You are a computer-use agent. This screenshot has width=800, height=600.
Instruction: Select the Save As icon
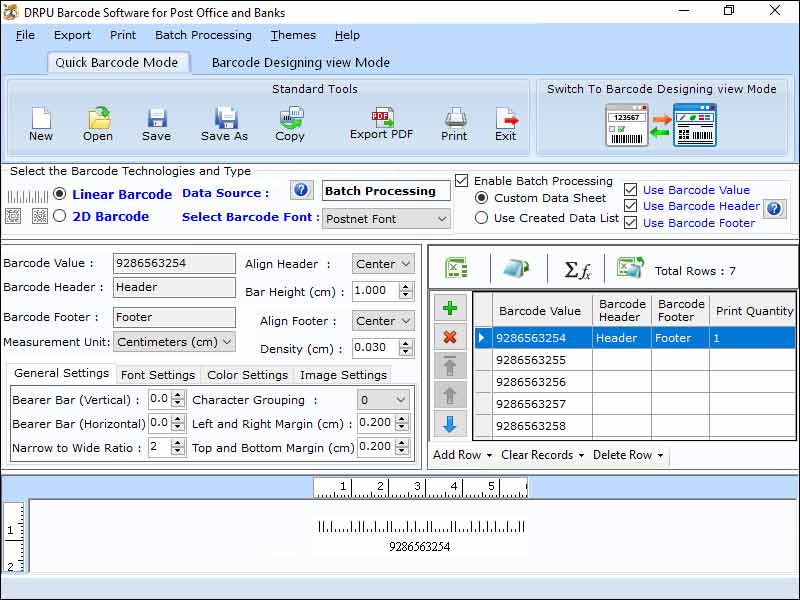(x=225, y=122)
